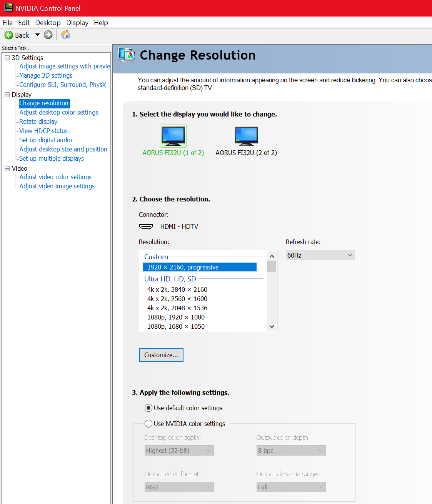
Task: Select Use default color settings radio button
Action: [148, 408]
